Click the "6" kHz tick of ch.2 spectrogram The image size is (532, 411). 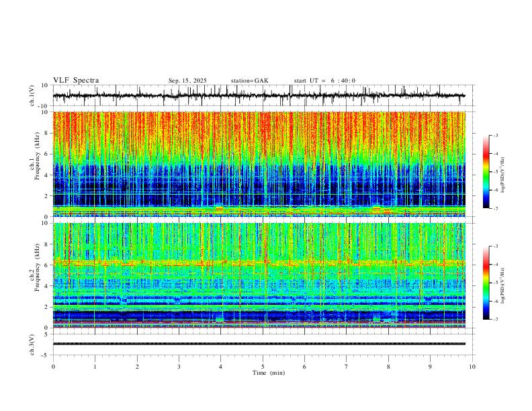pos(46,265)
